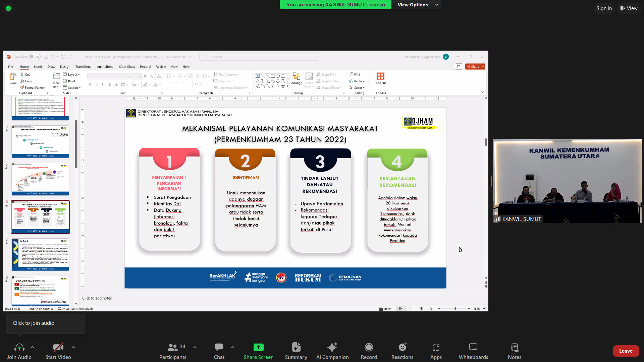Click the green Share Screen icon
The height and width of the screenshot is (362, 644).
click(258, 347)
